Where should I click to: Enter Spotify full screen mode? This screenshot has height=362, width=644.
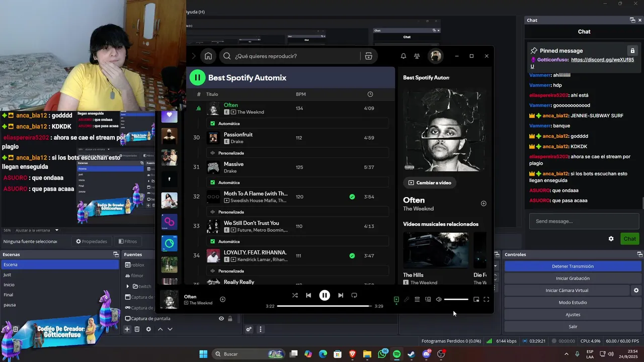[487, 299]
